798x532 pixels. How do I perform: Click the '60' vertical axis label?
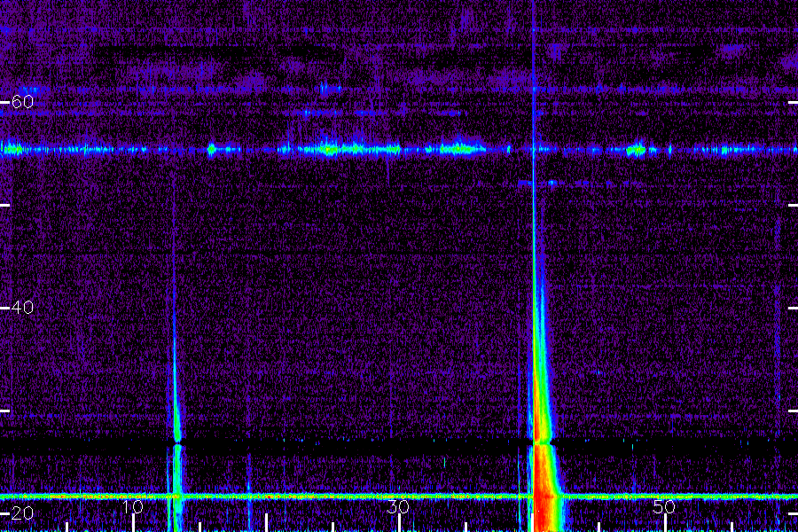coord(22,102)
